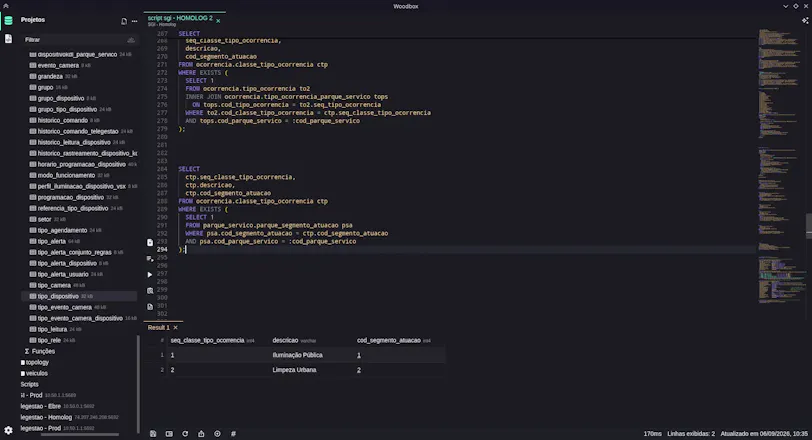Open the three-dot menu beside Projetos
The image size is (812, 440).
(x=135, y=21)
